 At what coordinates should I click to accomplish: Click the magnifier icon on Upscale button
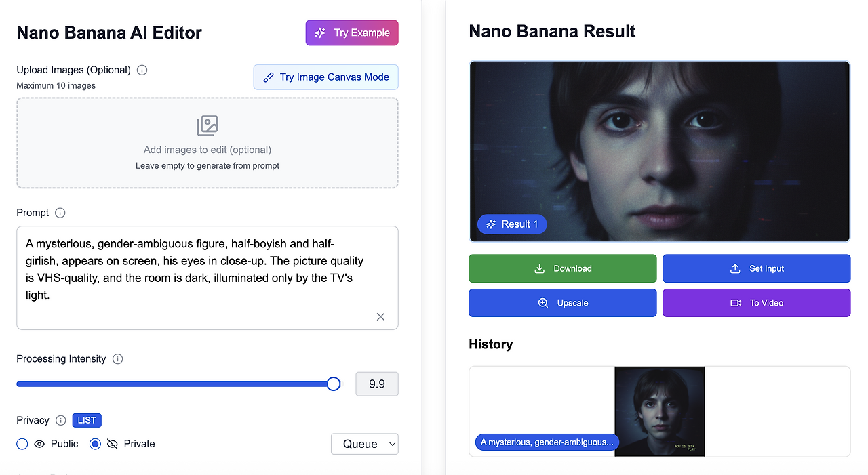pos(543,303)
